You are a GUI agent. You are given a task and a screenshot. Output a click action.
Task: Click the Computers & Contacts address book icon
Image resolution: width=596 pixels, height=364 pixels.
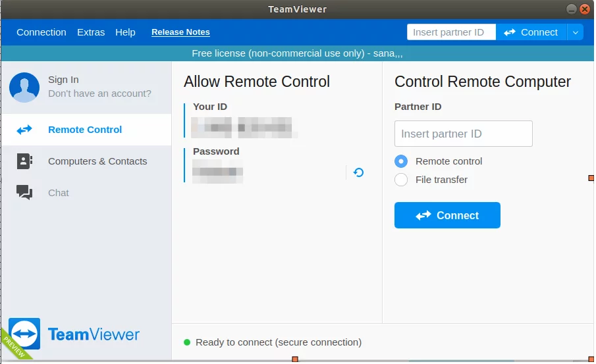coord(24,161)
